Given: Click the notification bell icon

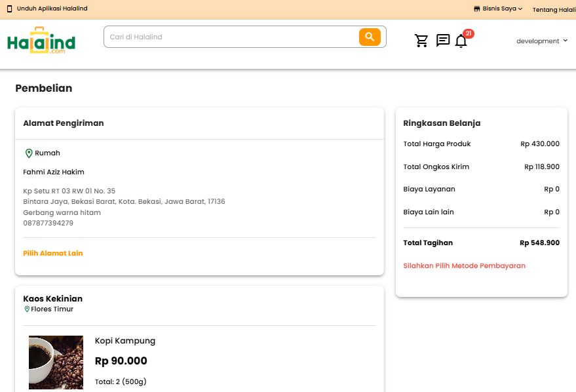Looking at the screenshot, I should (x=461, y=41).
